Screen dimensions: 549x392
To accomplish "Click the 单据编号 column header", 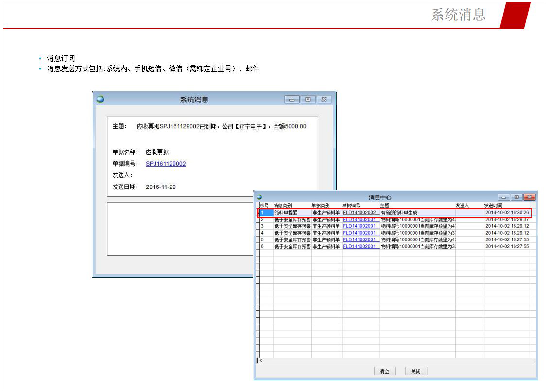I will pos(351,206).
